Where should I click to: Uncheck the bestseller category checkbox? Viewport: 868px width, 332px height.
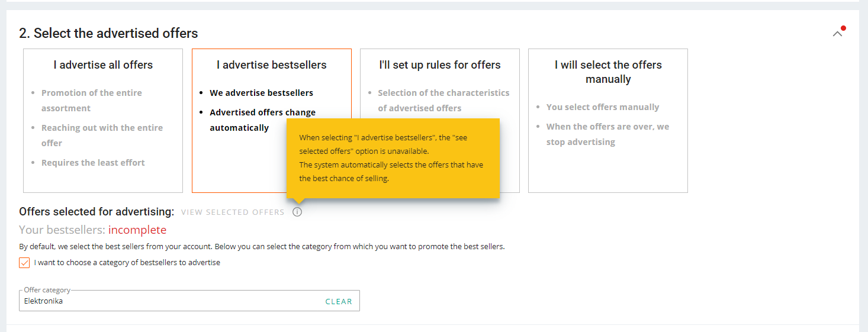[x=24, y=263]
